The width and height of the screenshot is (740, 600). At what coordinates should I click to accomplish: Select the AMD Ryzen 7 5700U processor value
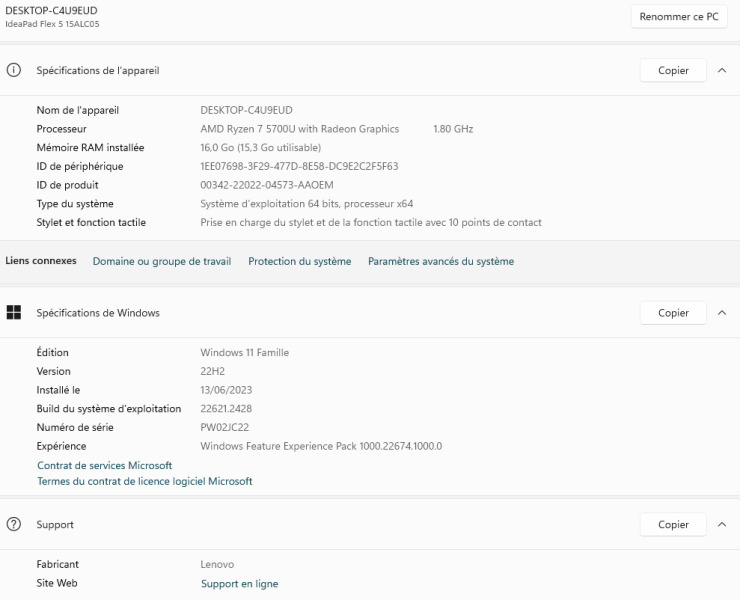[x=300, y=129]
